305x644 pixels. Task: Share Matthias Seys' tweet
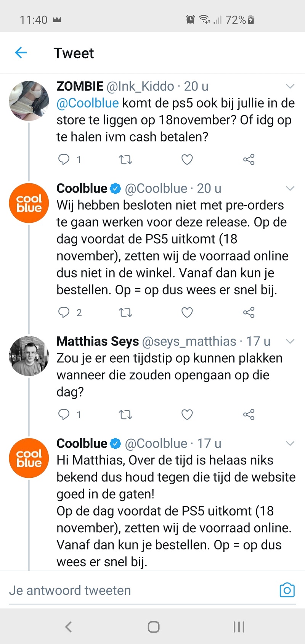pyautogui.click(x=249, y=414)
